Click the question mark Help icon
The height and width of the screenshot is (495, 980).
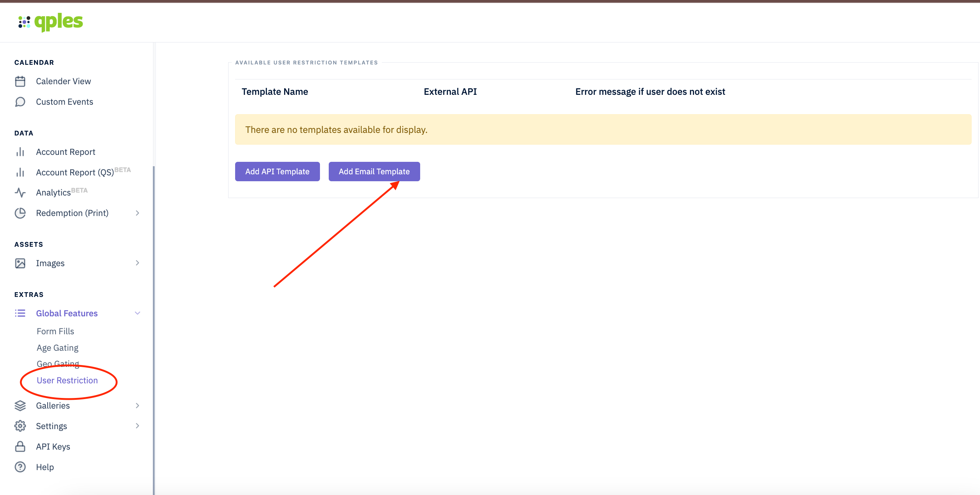20,467
